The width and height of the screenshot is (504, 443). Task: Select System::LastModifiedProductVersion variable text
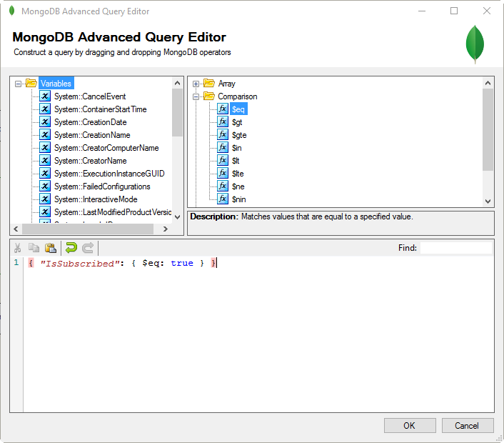(x=113, y=212)
